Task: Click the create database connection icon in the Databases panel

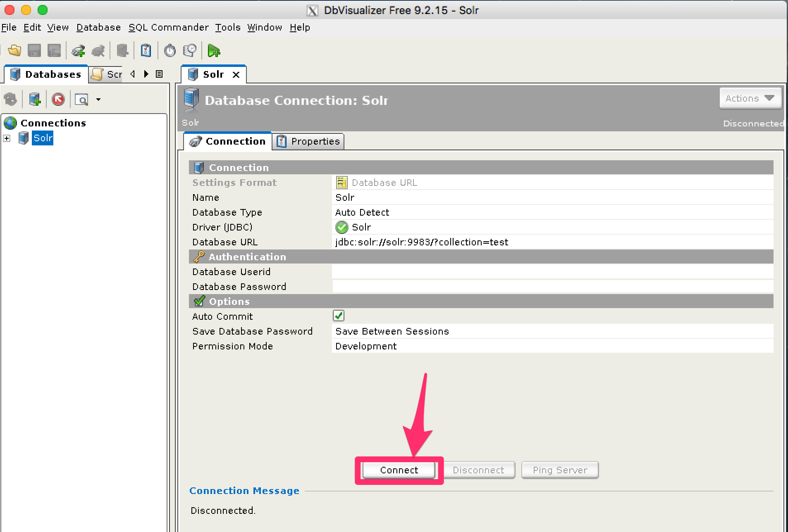Action: (35, 100)
